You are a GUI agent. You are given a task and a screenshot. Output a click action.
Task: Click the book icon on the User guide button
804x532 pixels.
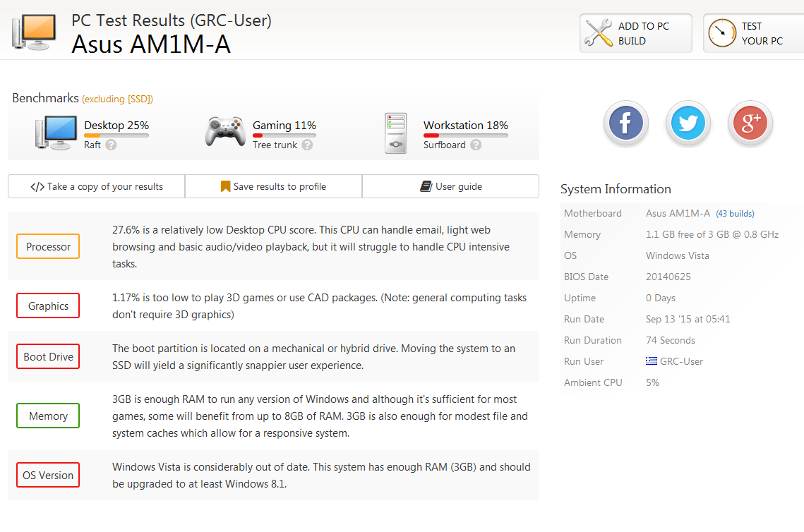click(426, 186)
